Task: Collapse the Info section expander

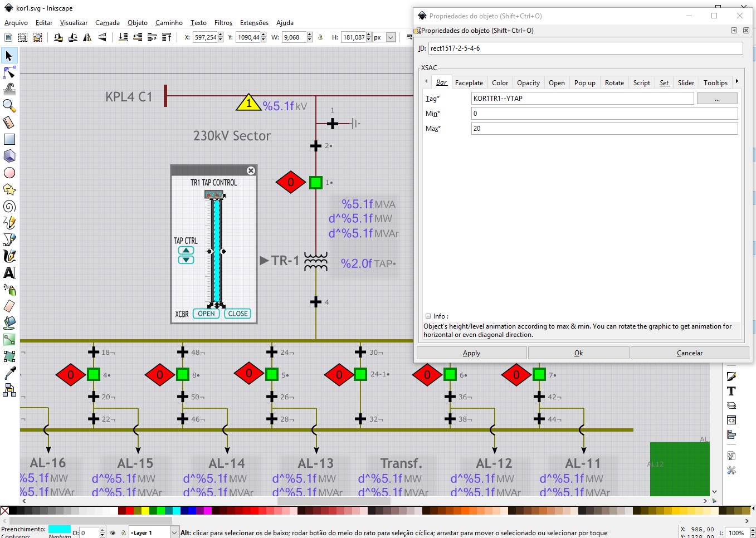Action: (428, 316)
